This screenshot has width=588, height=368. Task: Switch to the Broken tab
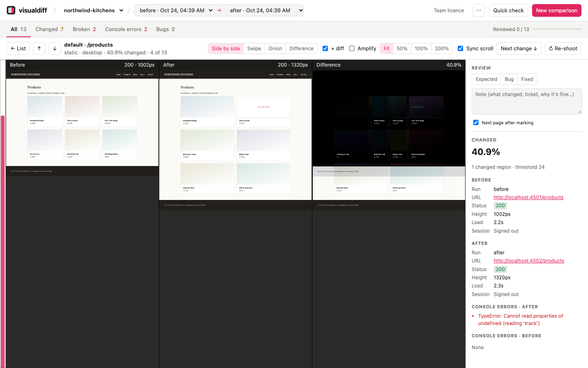click(84, 29)
